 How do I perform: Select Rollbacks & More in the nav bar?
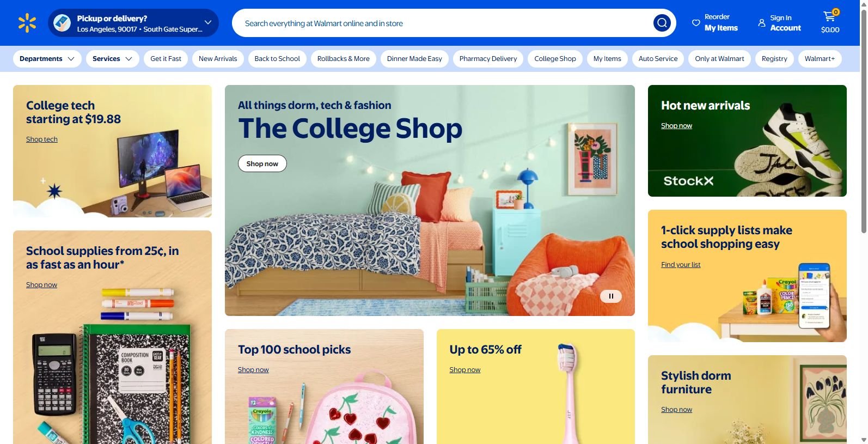pos(343,59)
